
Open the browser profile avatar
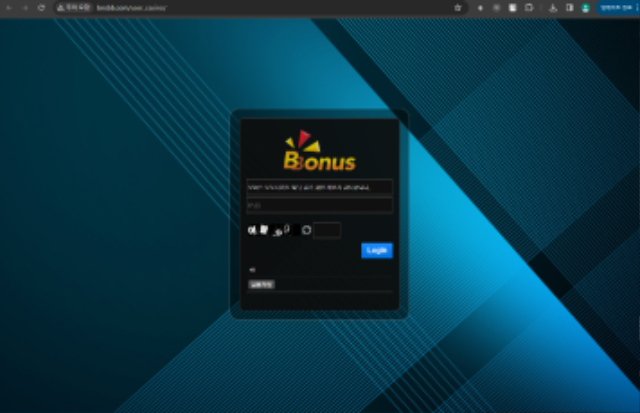[x=585, y=7]
